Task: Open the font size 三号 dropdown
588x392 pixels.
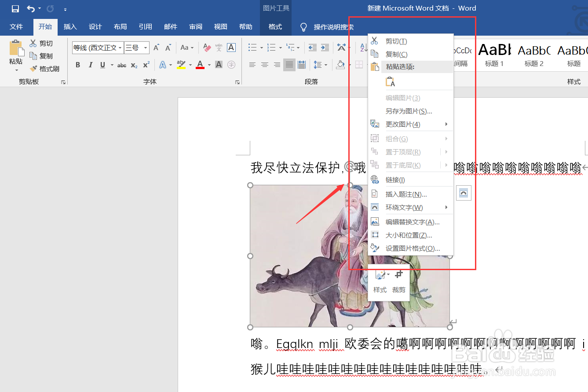Action: point(146,48)
